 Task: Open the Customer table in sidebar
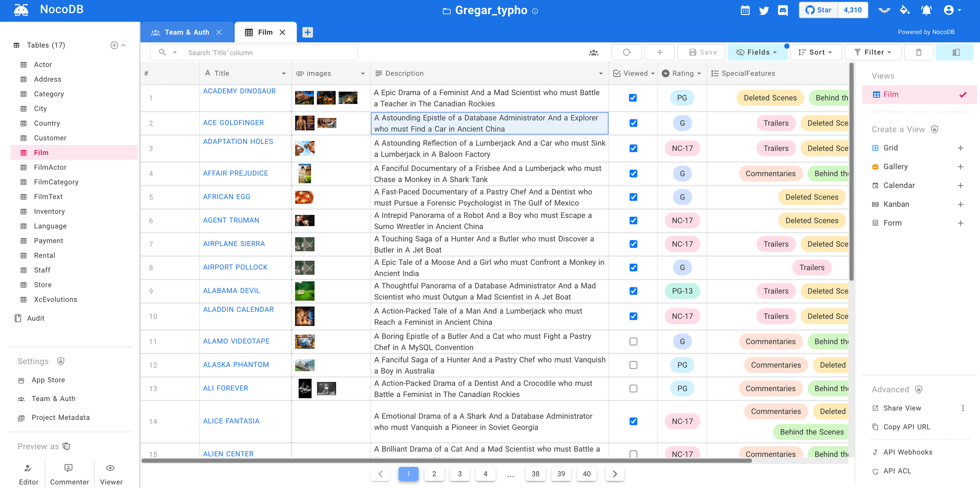tap(50, 138)
